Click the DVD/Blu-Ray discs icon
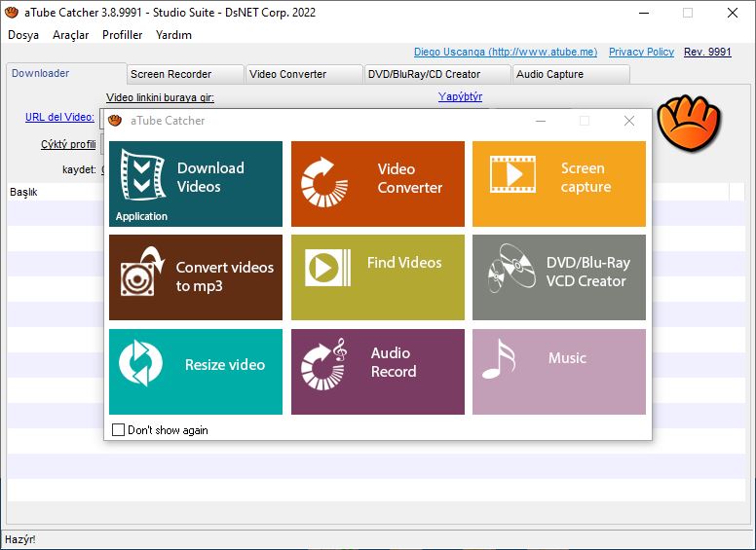 pos(511,269)
